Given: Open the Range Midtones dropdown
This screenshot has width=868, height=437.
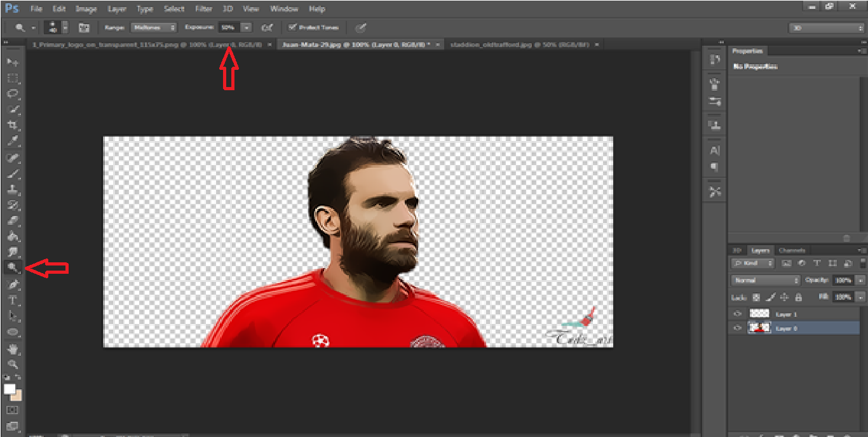Looking at the screenshot, I should [x=154, y=27].
